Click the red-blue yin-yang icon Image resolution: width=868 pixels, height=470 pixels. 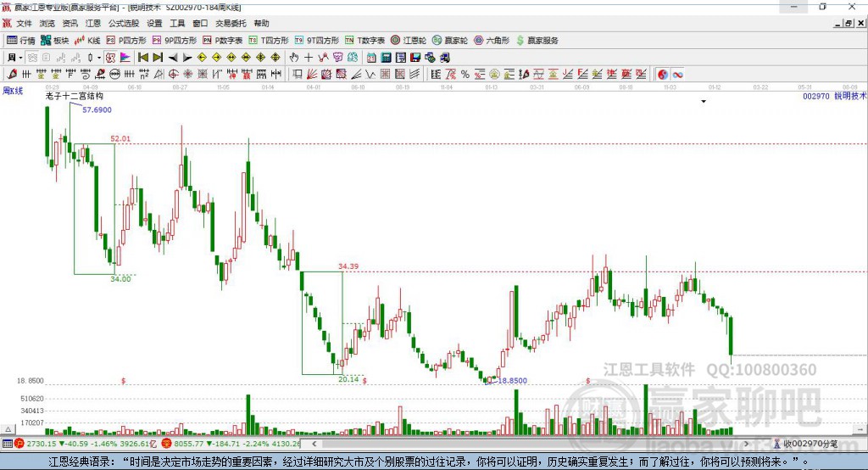[663, 75]
